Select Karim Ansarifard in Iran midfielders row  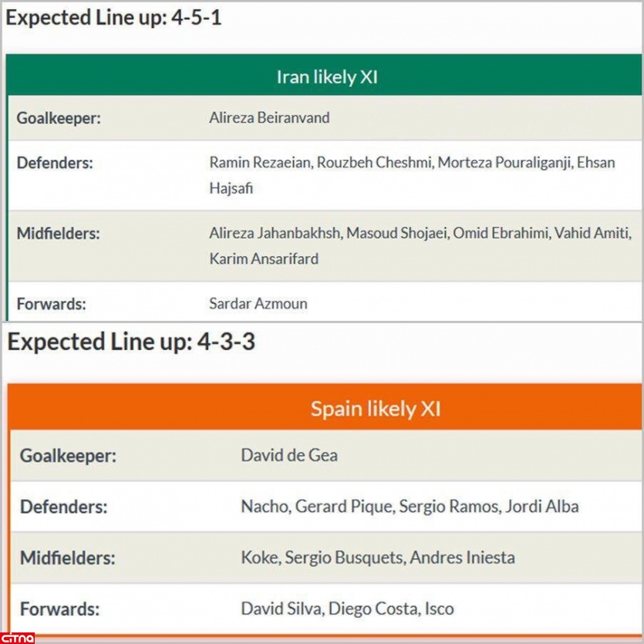click(263, 259)
